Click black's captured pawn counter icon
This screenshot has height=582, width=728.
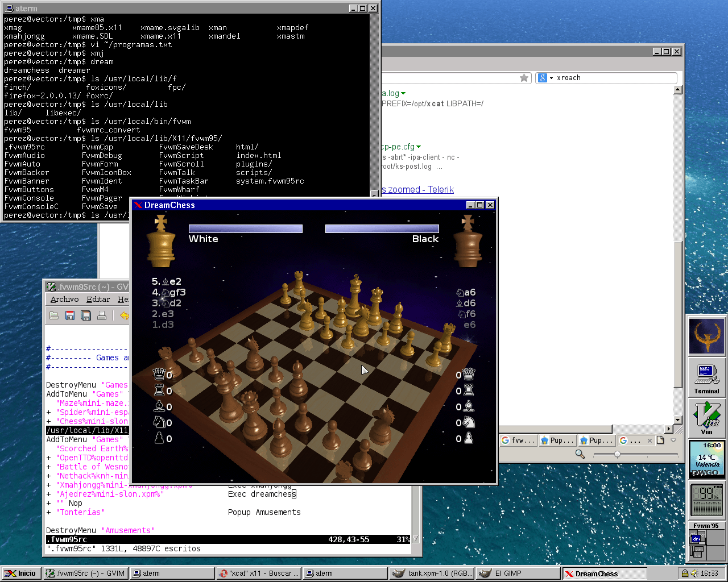tap(469, 438)
